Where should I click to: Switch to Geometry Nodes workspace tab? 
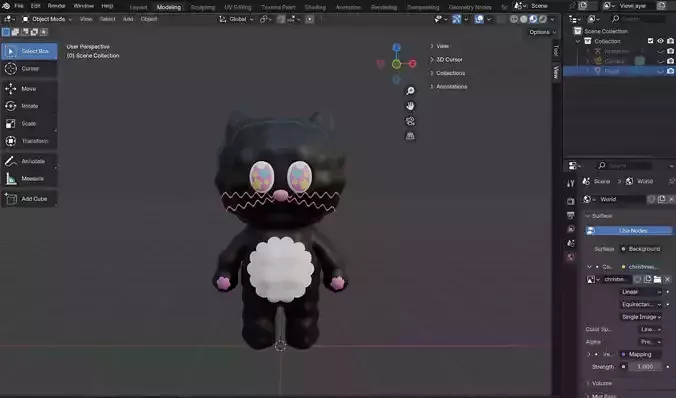pyautogui.click(x=470, y=7)
